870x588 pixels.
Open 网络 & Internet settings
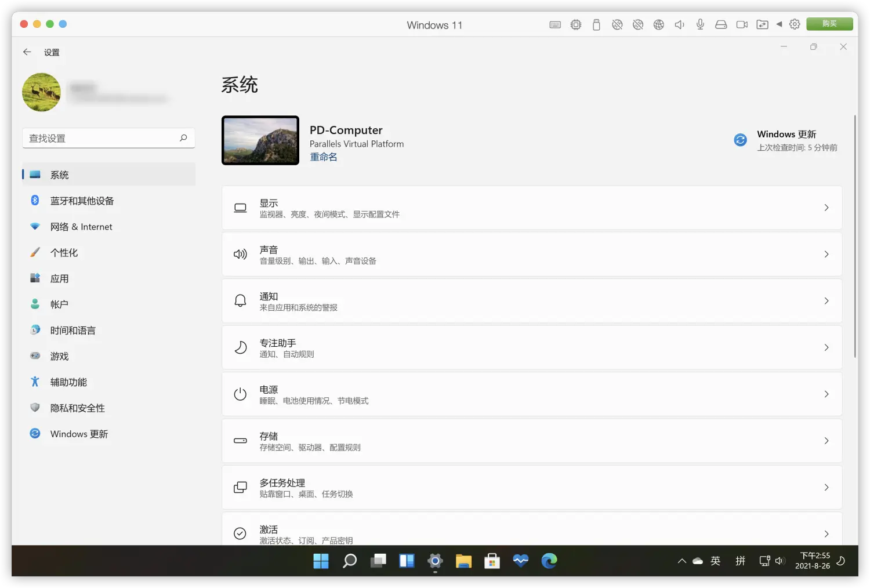pyautogui.click(x=108, y=227)
